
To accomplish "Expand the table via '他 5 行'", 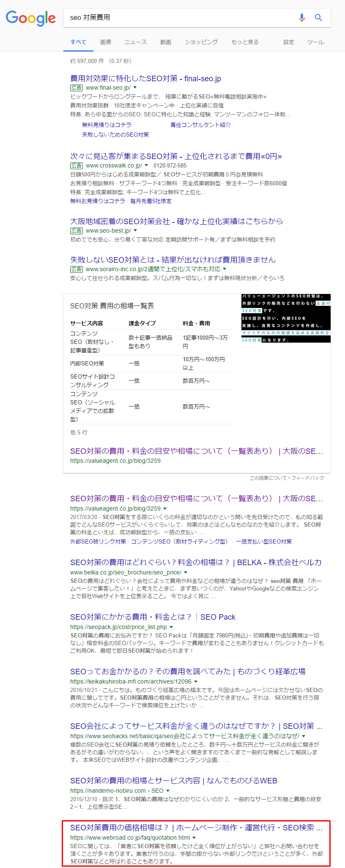I will click(79, 432).
